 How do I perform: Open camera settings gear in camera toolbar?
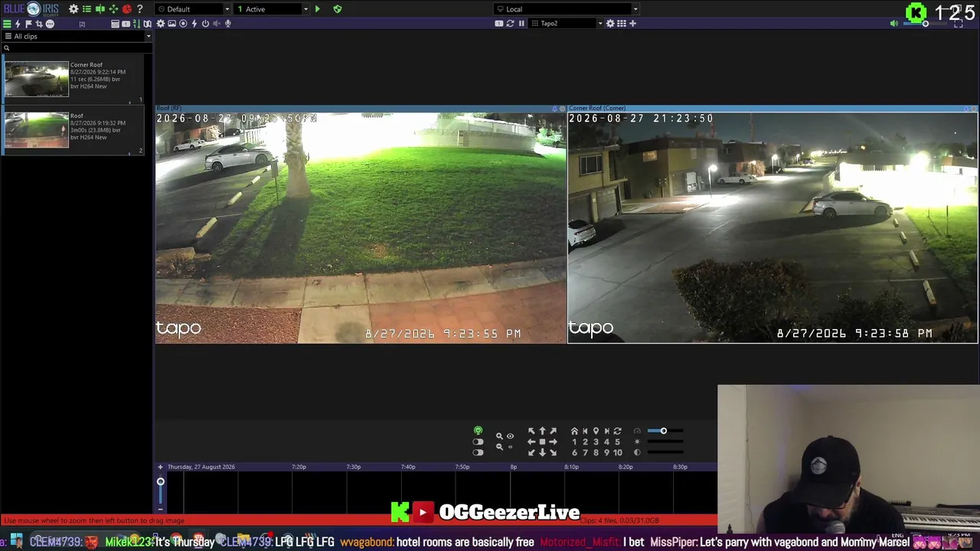tap(161, 24)
